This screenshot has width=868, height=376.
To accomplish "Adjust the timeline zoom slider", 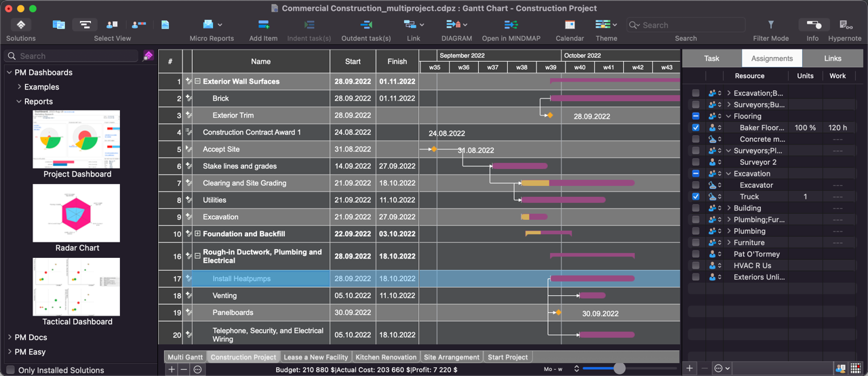I will [x=619, y=369].
